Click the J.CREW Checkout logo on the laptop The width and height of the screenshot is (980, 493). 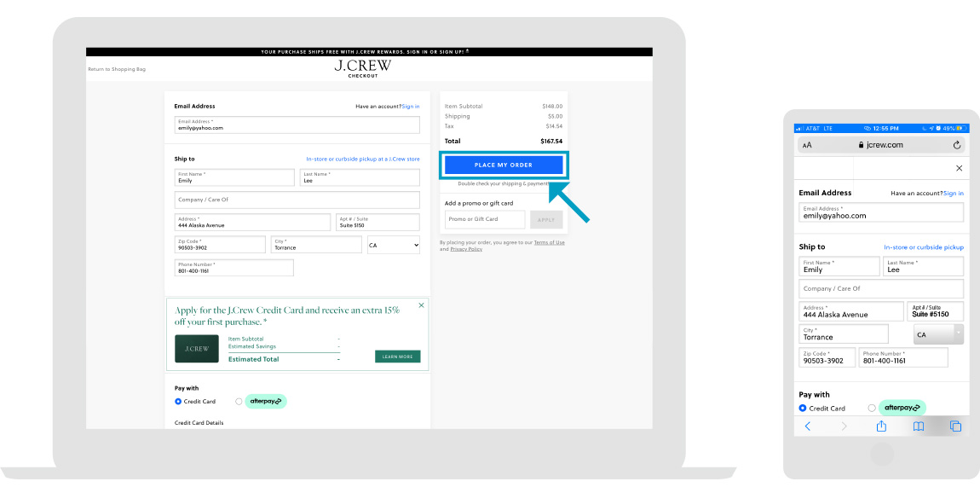pos(362,68)
